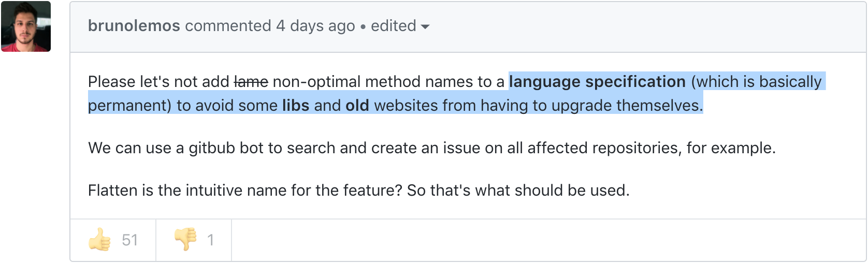This screenshot has height=263, width=868.
Task: Click the thumbs up count 51
Action: [x=129, y=240]
